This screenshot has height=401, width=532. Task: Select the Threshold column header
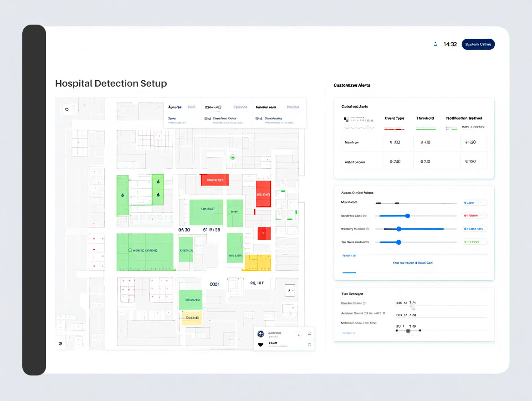tap(425, 118)
